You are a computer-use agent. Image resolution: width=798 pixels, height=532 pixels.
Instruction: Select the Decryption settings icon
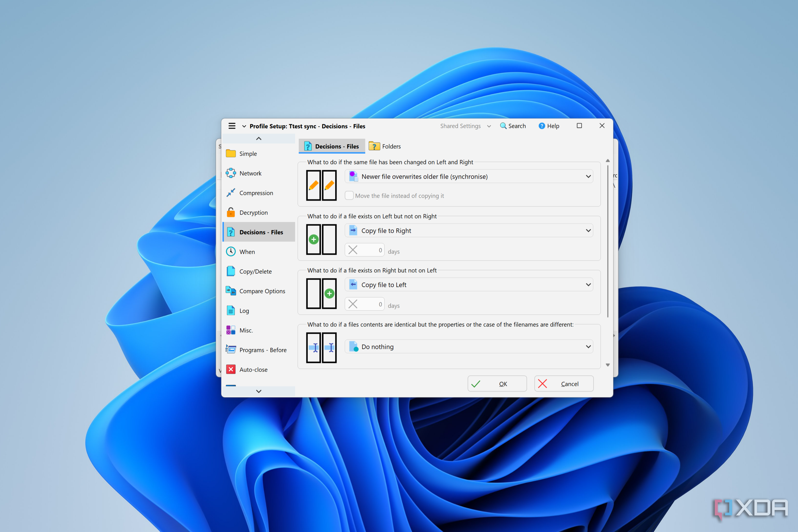[x=231, y=212]
